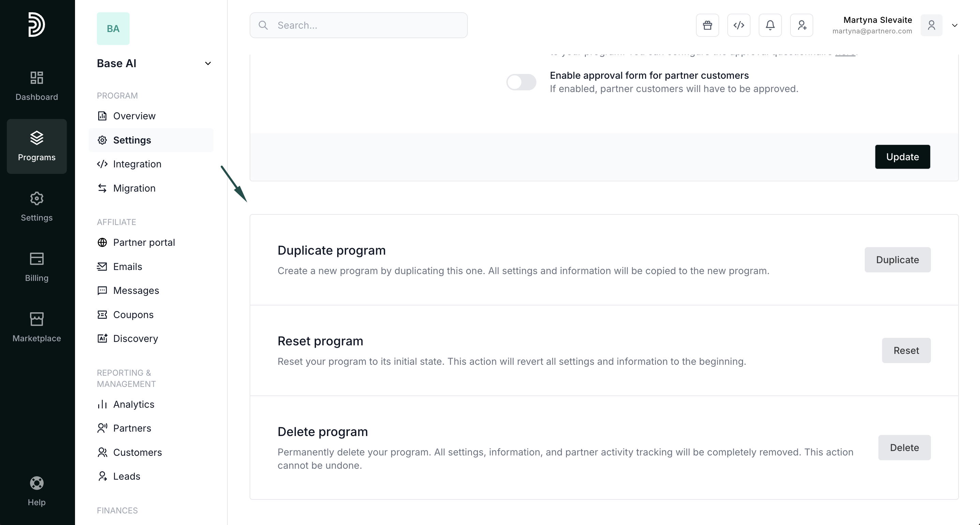The image size is (980, 525).
Task: Click the Partnero logo
Action: pyautogui.click(x=36, y=25)
